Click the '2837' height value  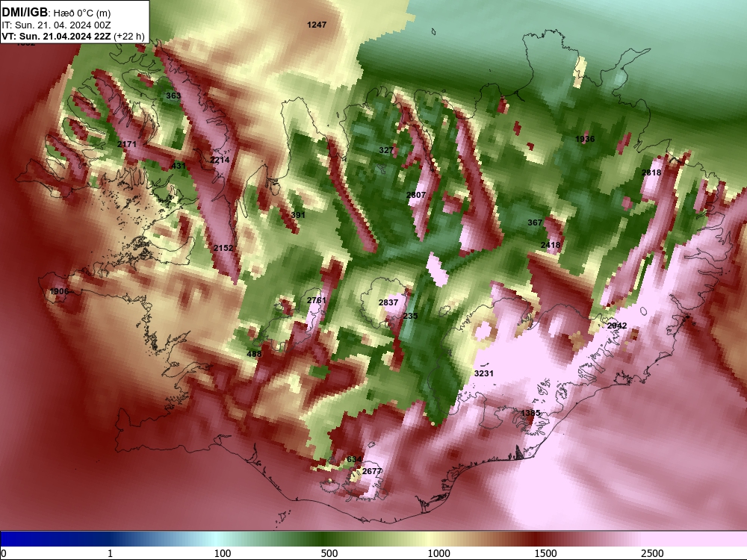click(x=388, y=302)
